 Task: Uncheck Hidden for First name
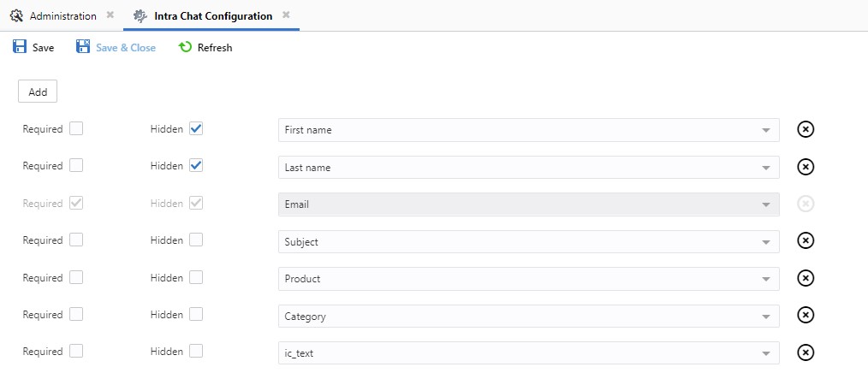[x=196, y=129]
